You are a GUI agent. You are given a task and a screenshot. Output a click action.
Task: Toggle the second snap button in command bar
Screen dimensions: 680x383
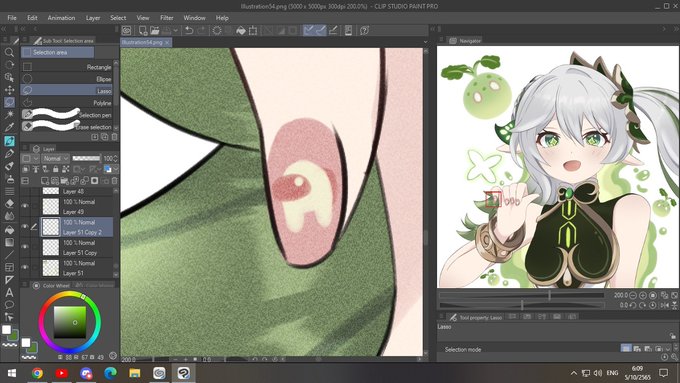pos(320,30)
